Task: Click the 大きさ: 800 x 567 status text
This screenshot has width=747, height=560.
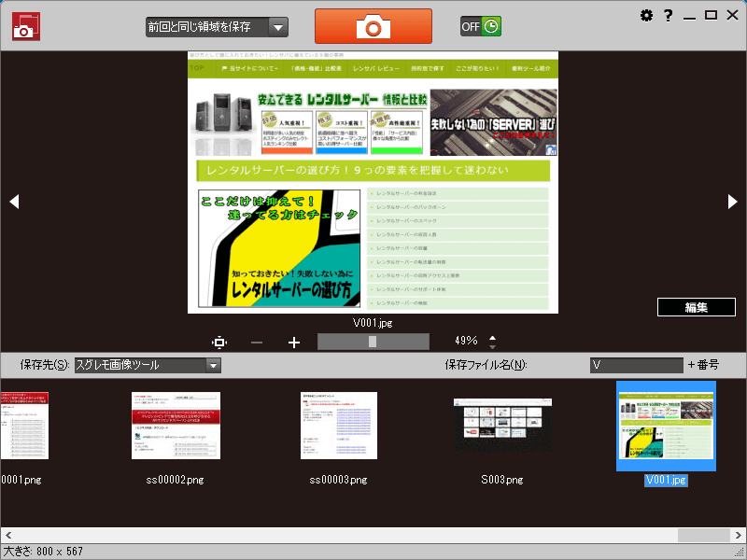Action: click(43, 552)
